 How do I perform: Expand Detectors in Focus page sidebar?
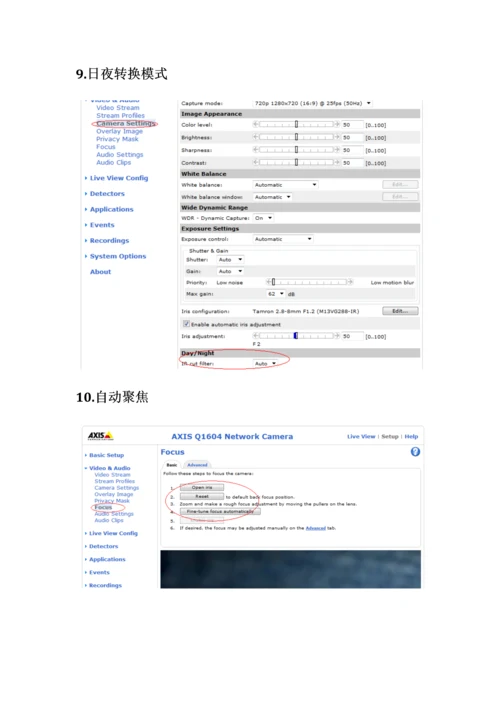[x=103, y=546]
